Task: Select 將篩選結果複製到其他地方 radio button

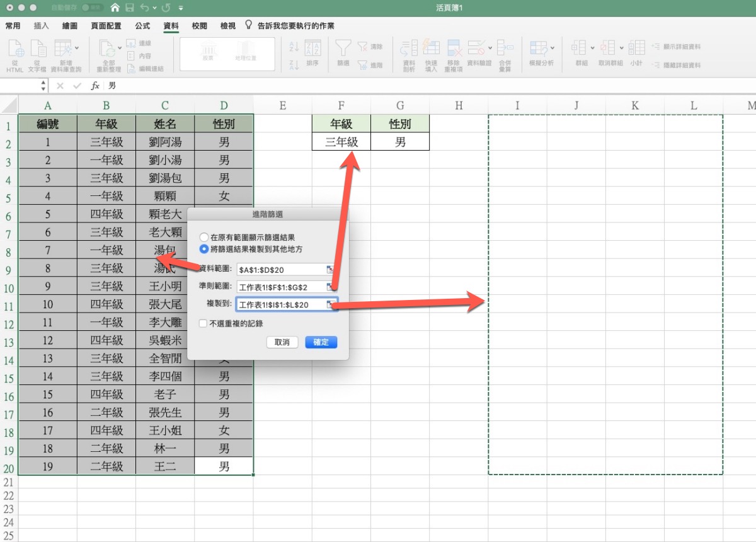Action: click(x=204, y=248)
